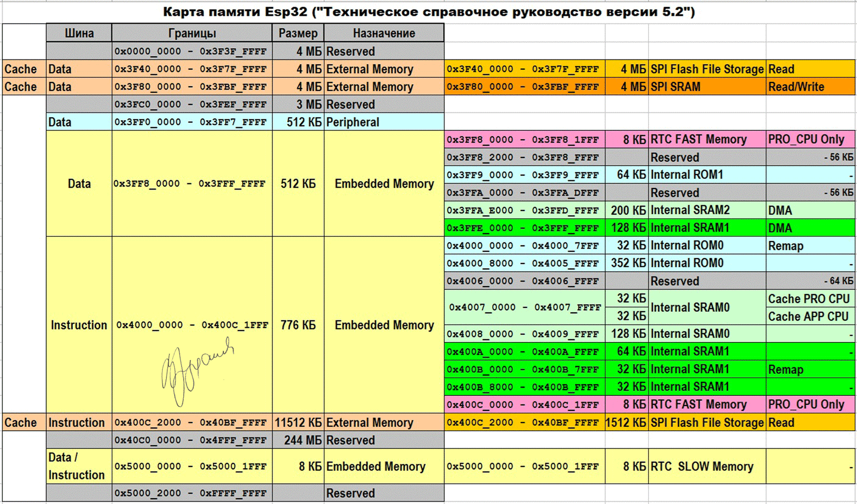Select the "0x4007_0000 - 0x4007_FFFF" address cell
Image resolution: width=857 pixels, height=504 pixels.
(524, 307)
